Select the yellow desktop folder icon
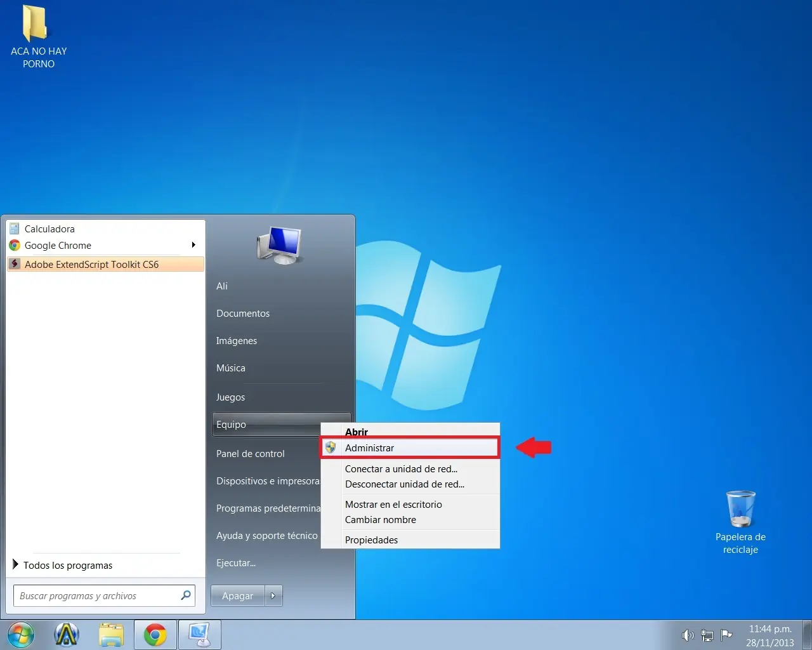Viewport: 812px width, 650px height. [35, 24]
